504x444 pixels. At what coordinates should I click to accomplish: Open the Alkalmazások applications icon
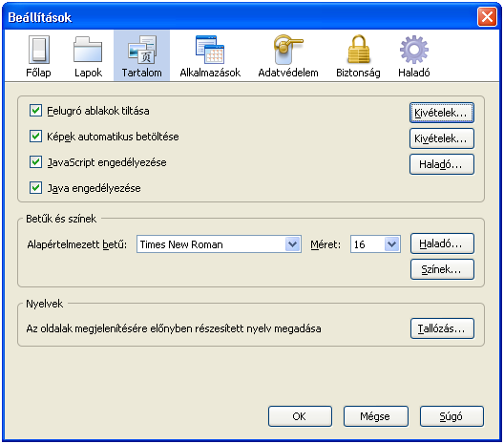pos(210,50)
